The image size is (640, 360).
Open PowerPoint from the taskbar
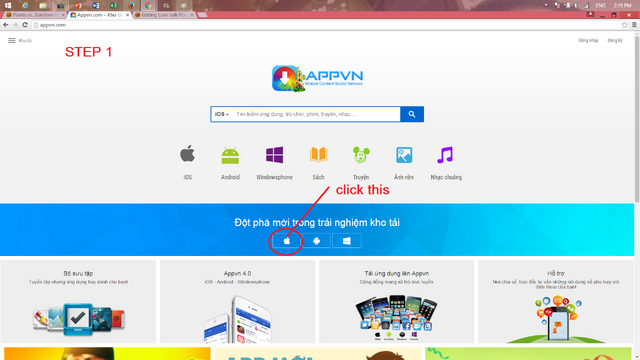[78, 5]
